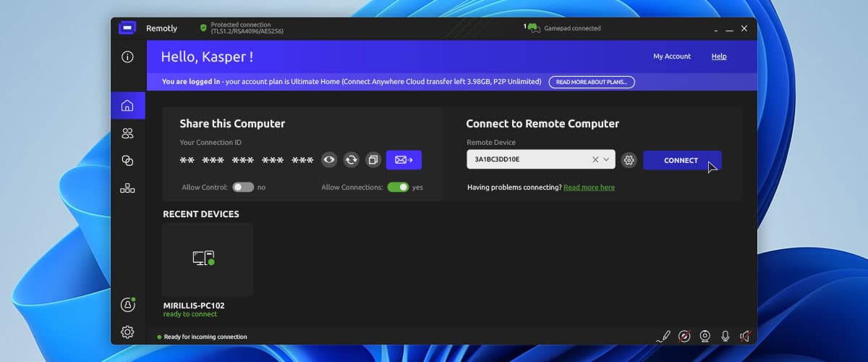The width and height of the screenshot is (868, 362).
Task: Open the Help link in header
Action: pyautogui.click(x=719, y=56)
